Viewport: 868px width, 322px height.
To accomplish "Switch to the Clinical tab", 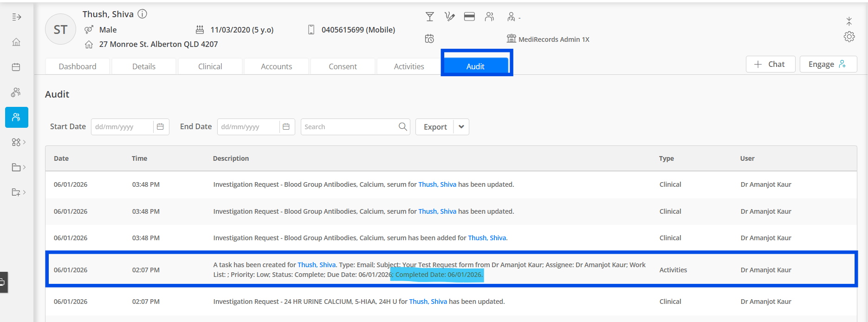I will (x=210, y=66).
